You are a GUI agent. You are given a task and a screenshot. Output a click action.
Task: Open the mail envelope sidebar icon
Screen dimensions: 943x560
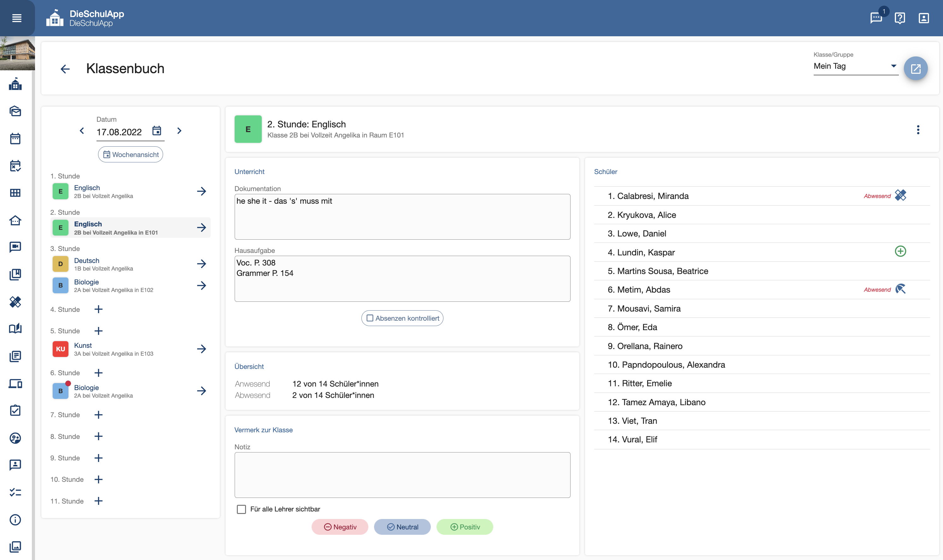tap(15, 111)
